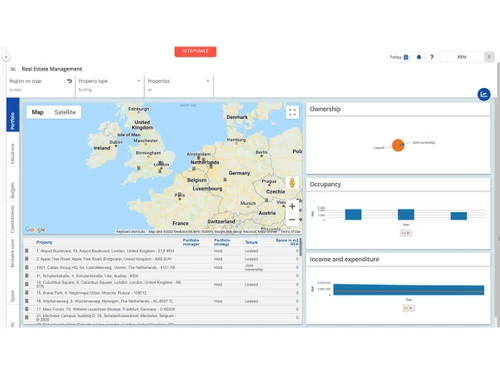
Task: Toggle fullscreen map view
Action: tap(292, 112)
